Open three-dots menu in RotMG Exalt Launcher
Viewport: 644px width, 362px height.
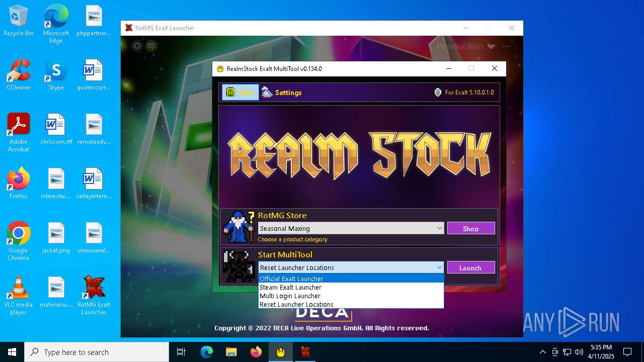click(x=507, y=46)
